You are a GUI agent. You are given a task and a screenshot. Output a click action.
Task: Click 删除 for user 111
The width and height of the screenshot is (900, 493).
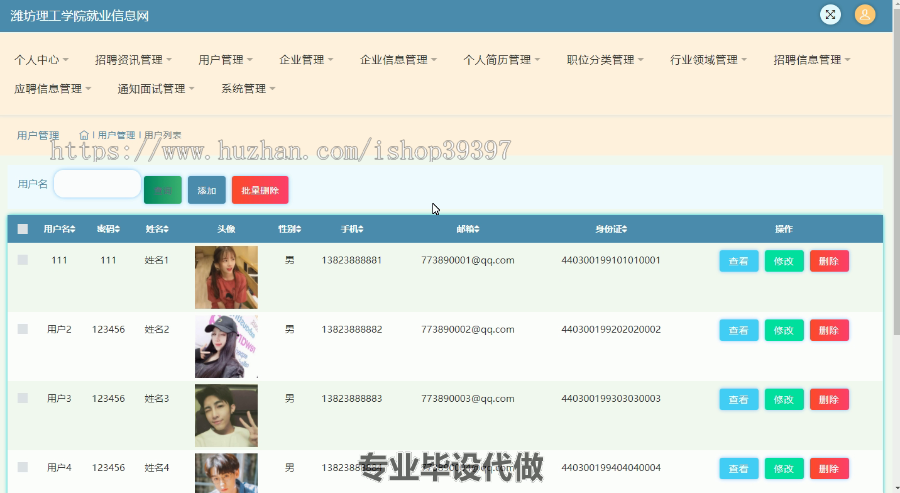click(x=829, y=261)
